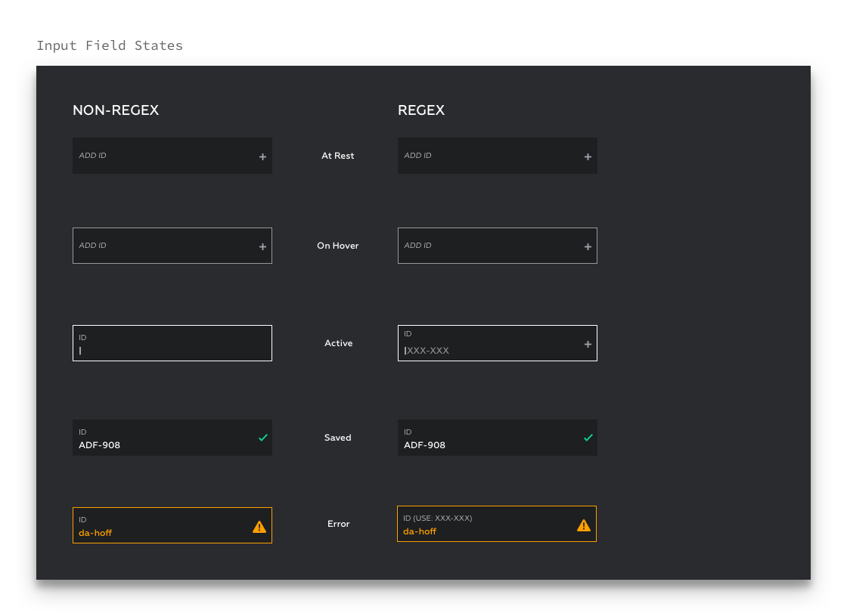This screenshot has width=847, height=616.
Task: Select the Regex Saved ADF-908 field
Action: click(x=498, y=438)
